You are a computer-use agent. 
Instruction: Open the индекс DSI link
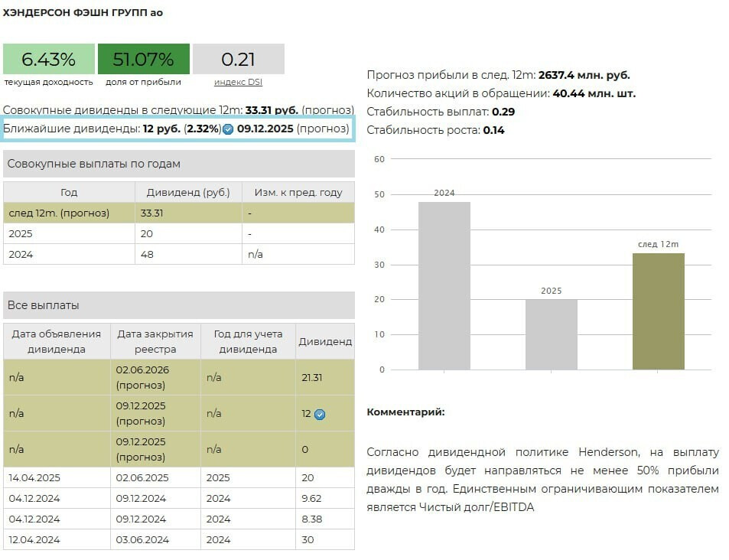(238, 82)
